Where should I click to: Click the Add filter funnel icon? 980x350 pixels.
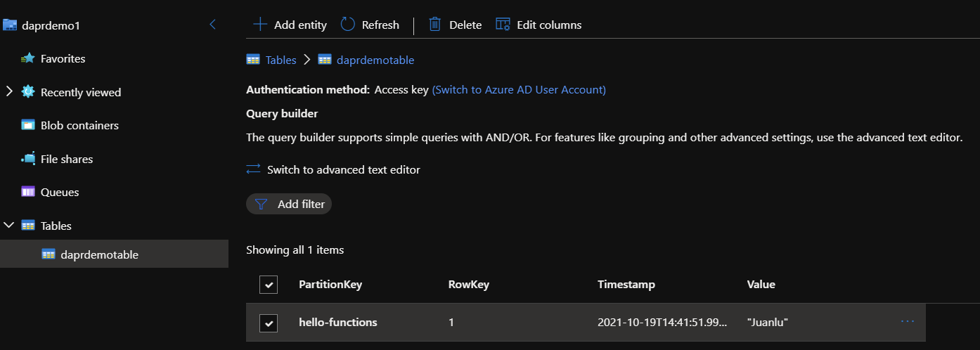coord(262,205)
